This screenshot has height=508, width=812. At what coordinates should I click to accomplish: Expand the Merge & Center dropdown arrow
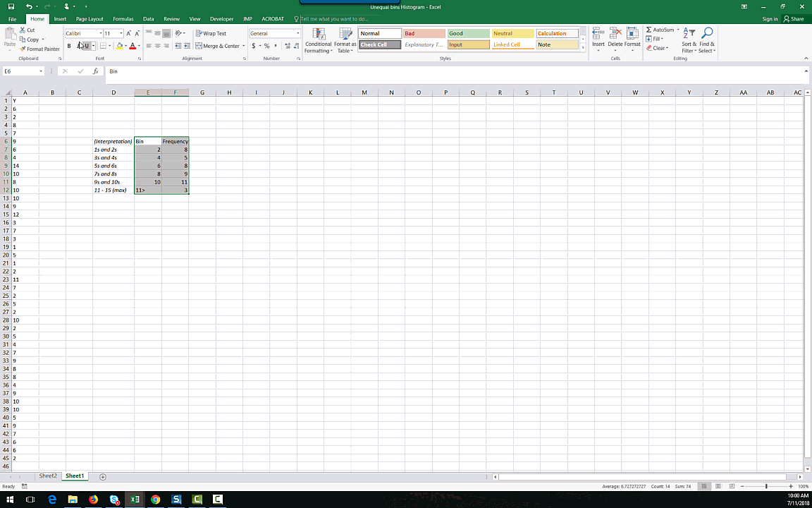243,46
